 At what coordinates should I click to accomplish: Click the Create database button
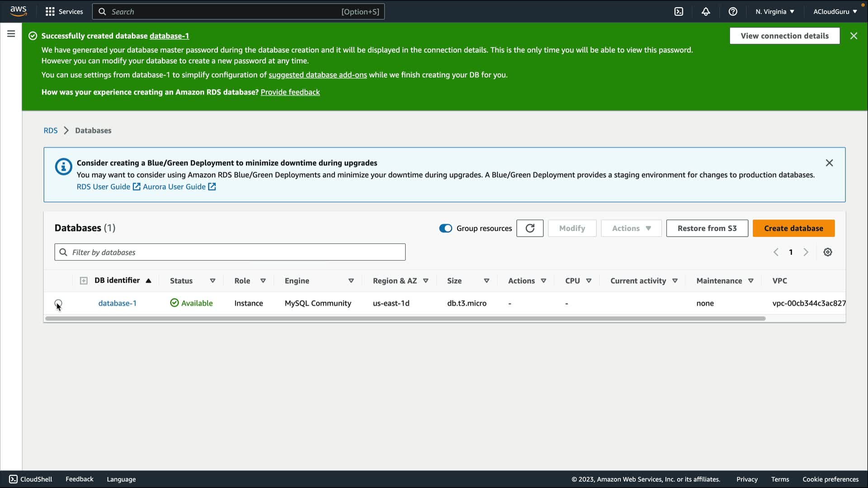(793, 228)
